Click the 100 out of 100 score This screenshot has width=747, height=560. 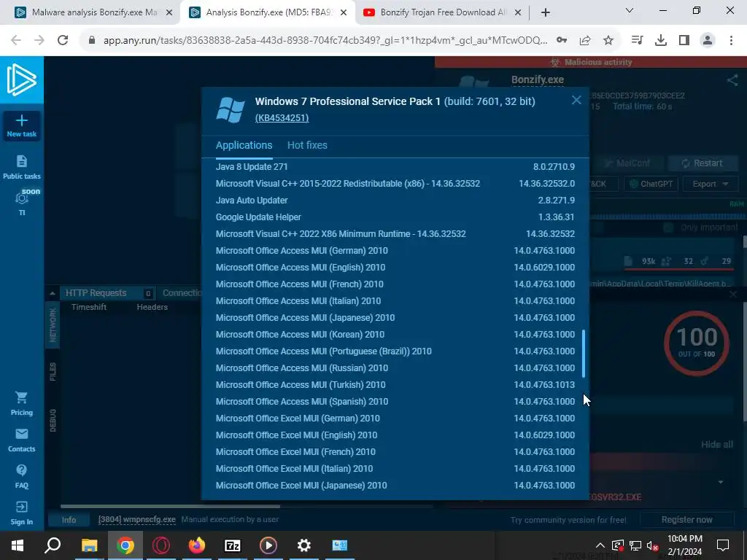697,343
